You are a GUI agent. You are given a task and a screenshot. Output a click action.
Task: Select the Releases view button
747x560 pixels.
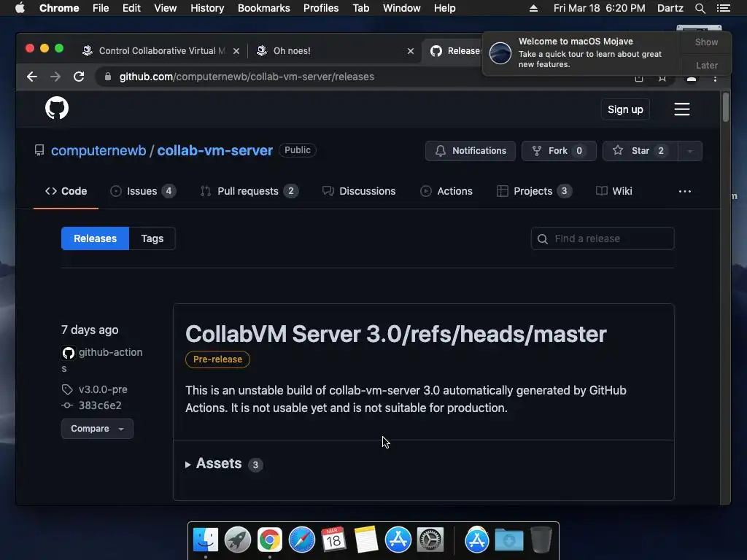(x=95, y=238)
